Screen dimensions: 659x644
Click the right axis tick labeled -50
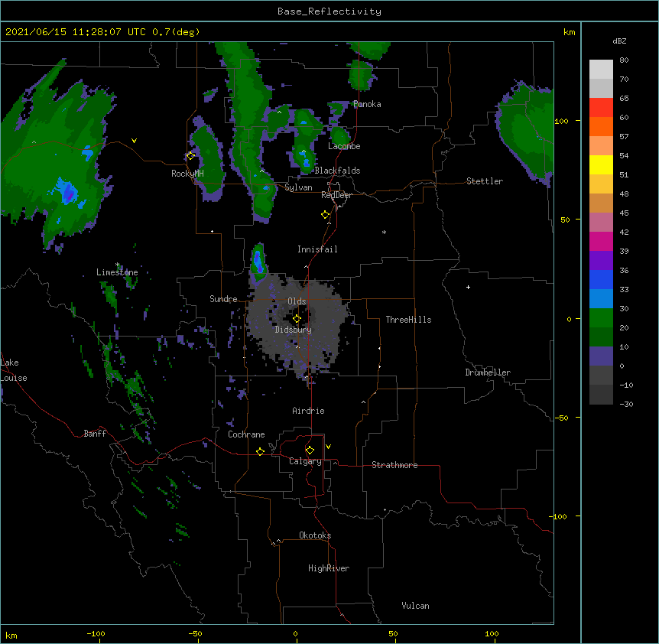(x=561, y=418)
